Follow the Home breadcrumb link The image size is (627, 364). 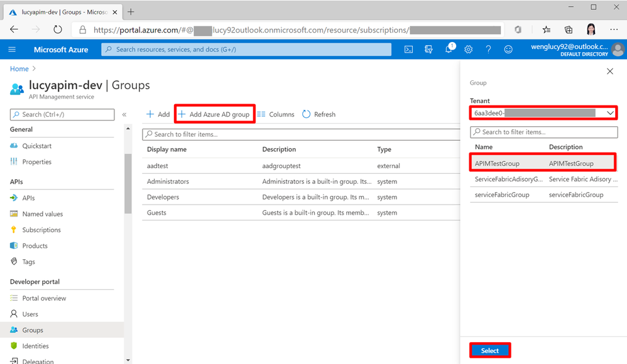coord(19,69)
